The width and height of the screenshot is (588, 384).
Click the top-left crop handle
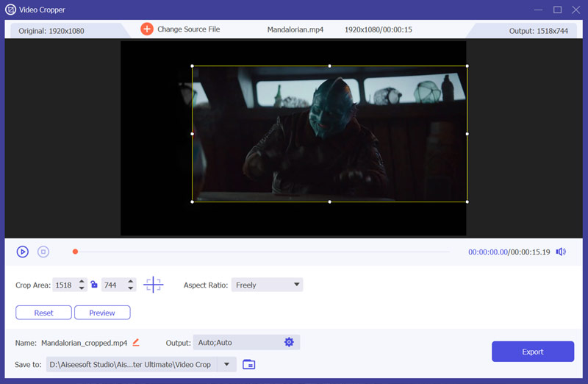click(x=193, y=66)
